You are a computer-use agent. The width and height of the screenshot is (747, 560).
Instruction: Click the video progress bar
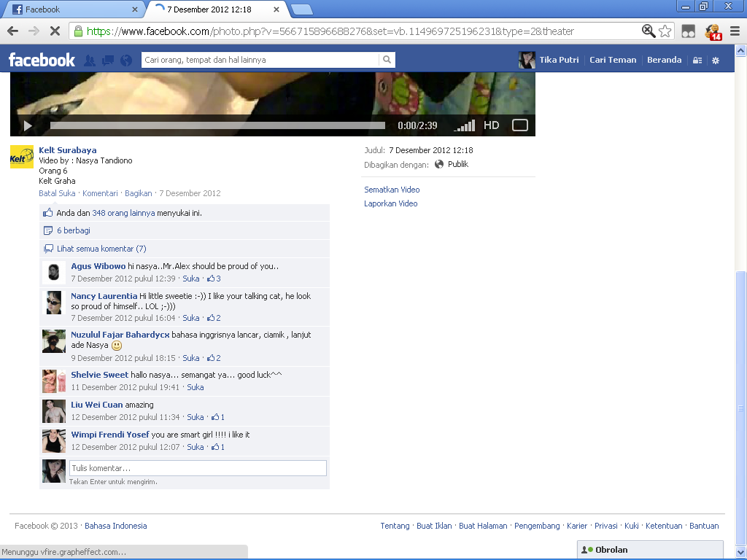217,125
